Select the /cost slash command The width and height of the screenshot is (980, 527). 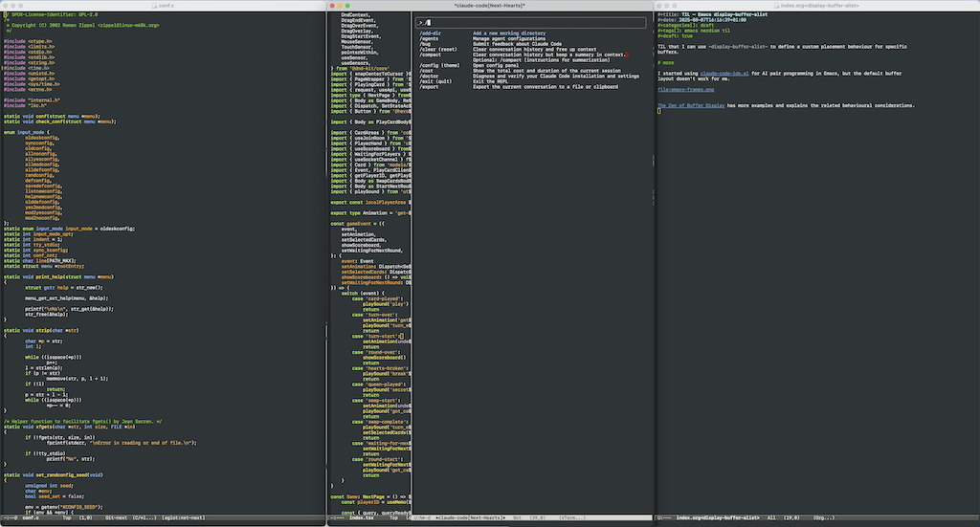(x=426, y=71)
